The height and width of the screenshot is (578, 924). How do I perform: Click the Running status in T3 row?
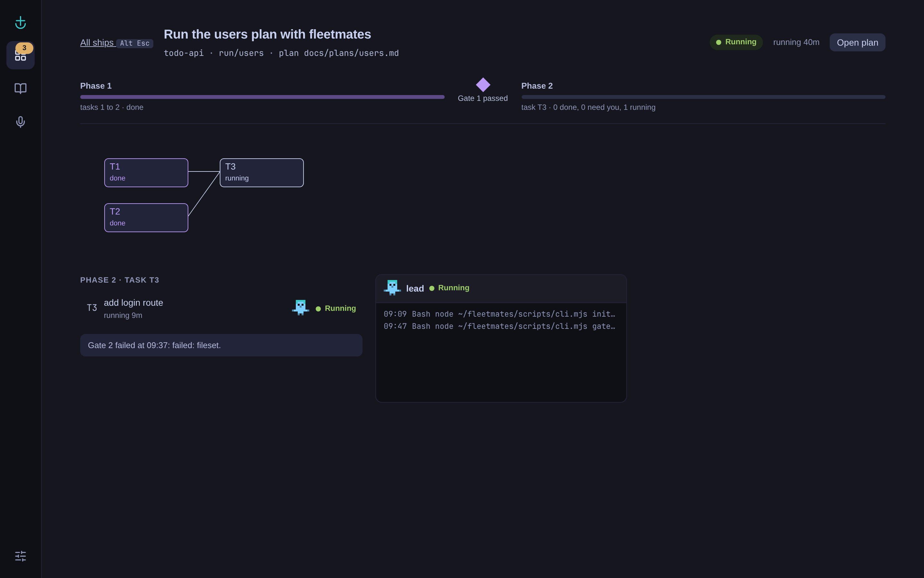(x=336, y=309)
